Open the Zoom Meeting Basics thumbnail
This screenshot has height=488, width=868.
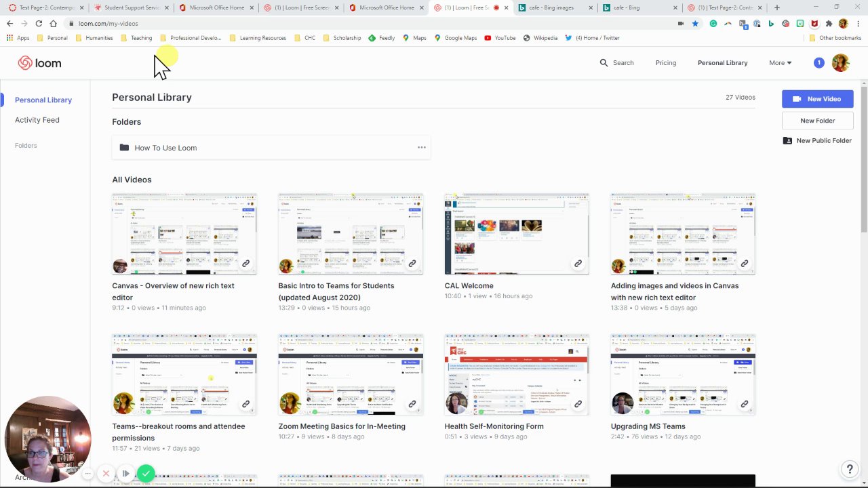(x=351, y=375)
